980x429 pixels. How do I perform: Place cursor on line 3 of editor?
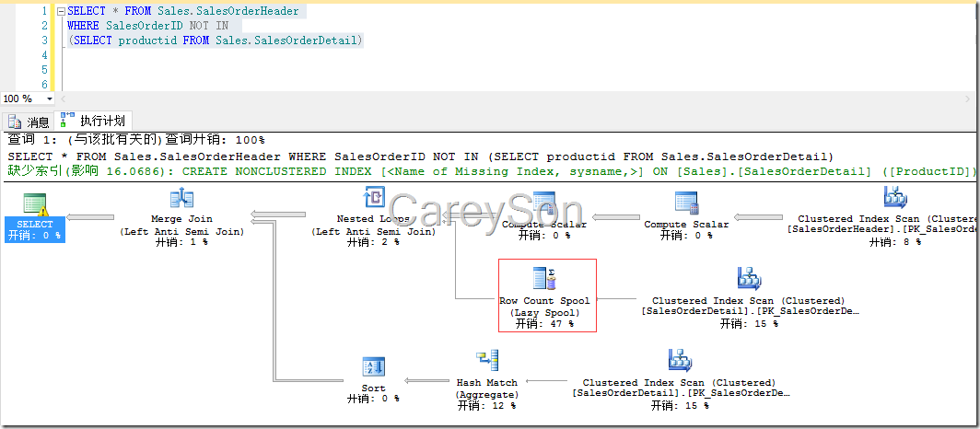point(215,41)
